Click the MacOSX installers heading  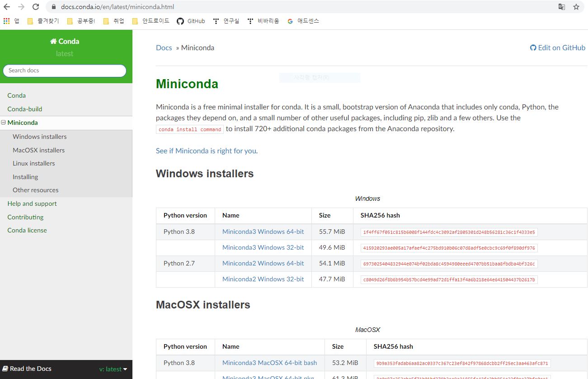[x=203, y=305]
